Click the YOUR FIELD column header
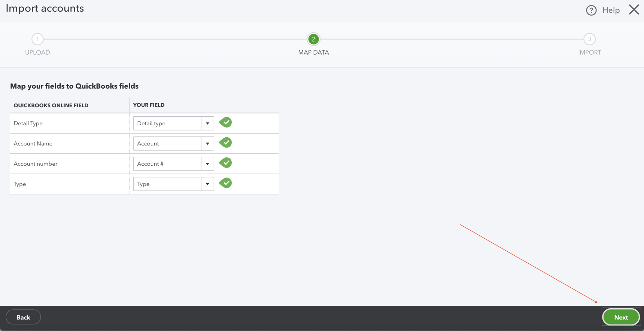This screenshot has height=331, width=644. pyautogui.click(x=149, y=105)
